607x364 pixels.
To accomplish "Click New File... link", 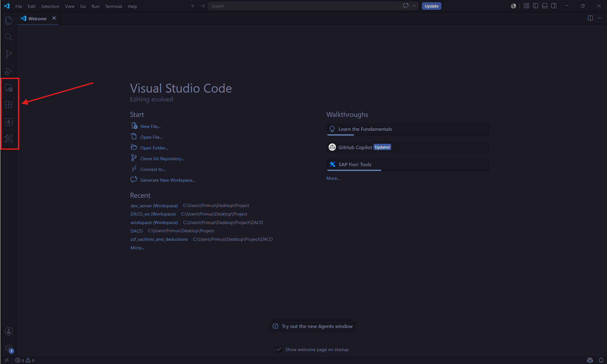I will pyautogui.click(x=150, y=126).
